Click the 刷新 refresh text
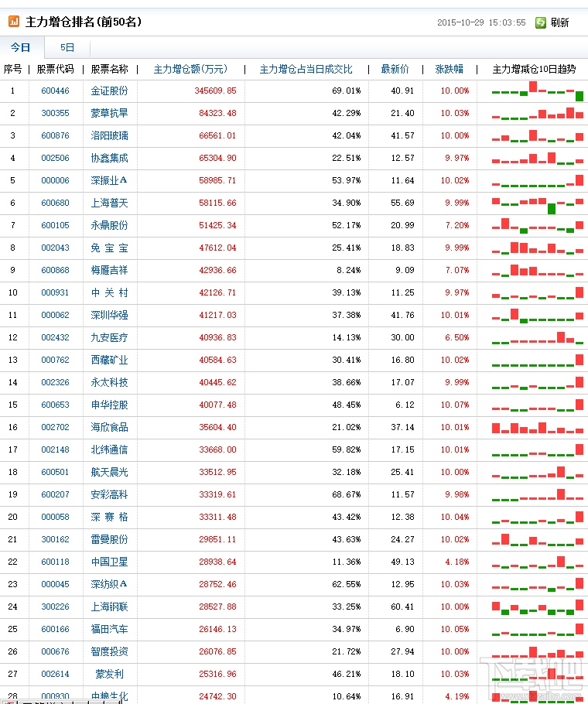The height and width of the screenshot is (704, 588). (x=559, y=22)
